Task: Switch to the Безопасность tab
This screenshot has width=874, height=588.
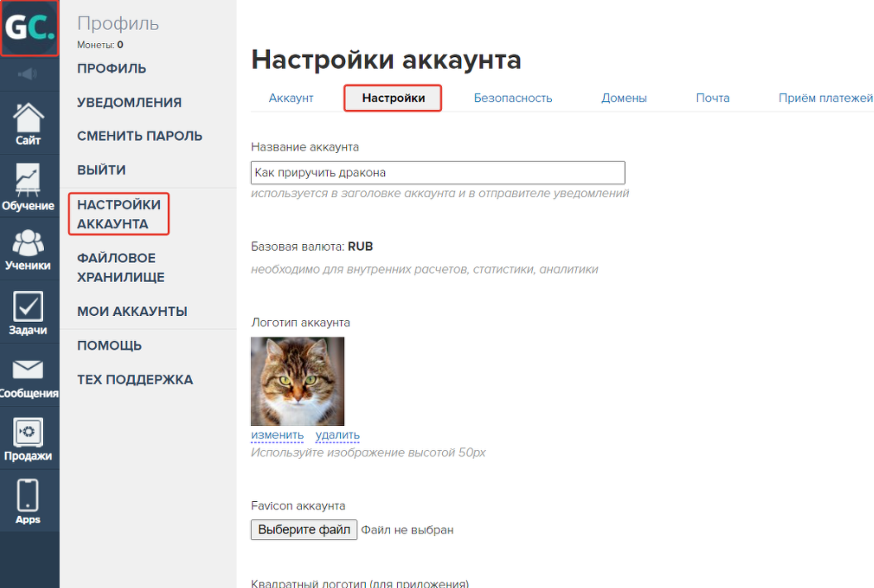Action: click(512, 98)
